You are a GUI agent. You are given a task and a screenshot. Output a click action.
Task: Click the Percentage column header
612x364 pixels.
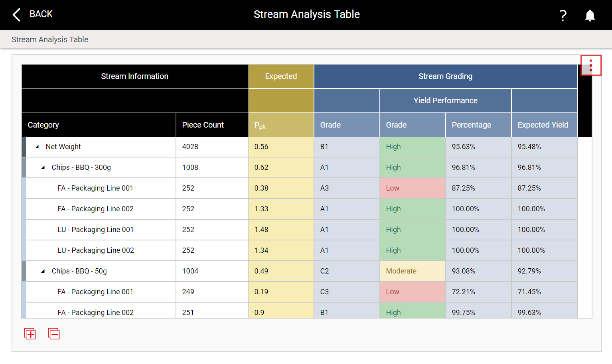(x=478, y=125)
